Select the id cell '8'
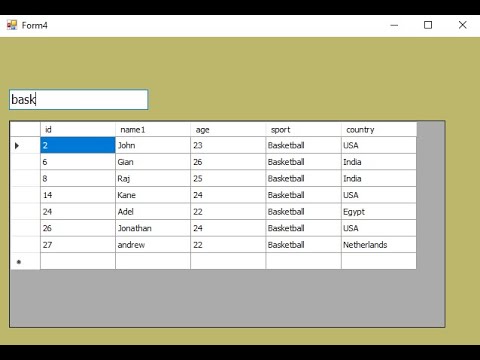480x360 pixels. coord(78,179)
